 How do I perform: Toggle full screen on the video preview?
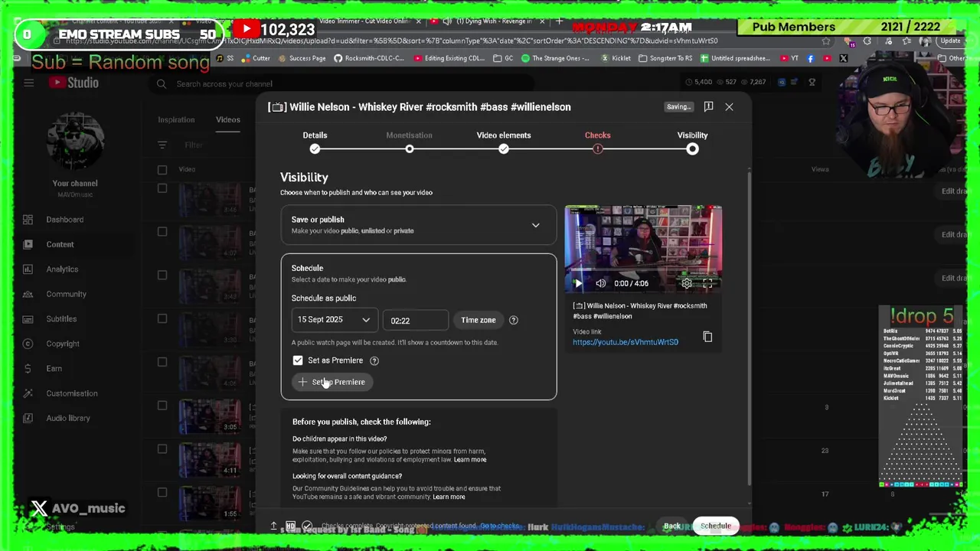pyautogui.click(x=708, y=284)
